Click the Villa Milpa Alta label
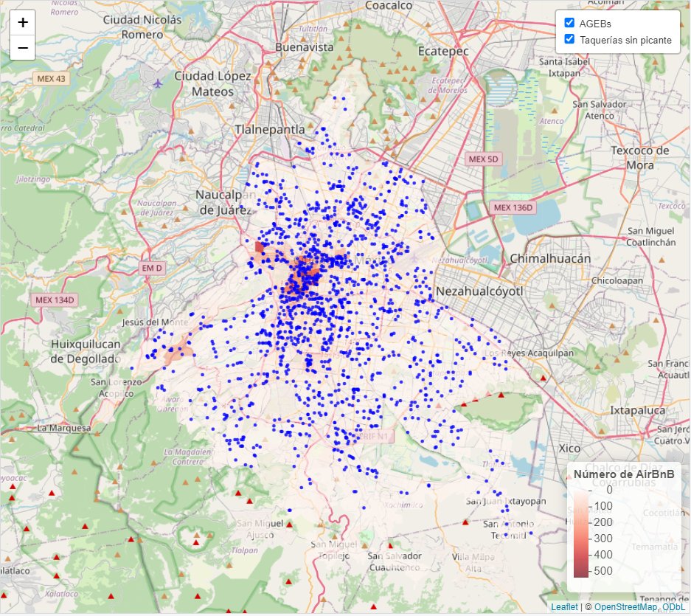The image size is (691, 616). [473, 563]
